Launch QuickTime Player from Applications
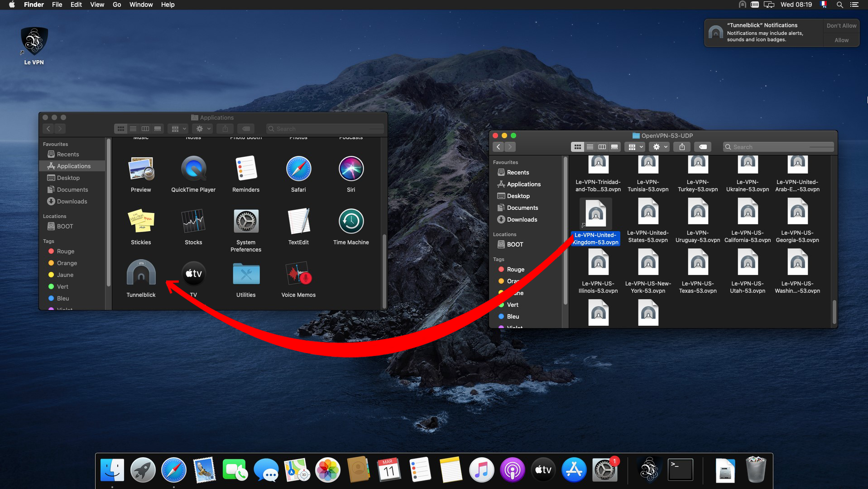This screenshot has width=868, height=489. click(x=193, y=169)
